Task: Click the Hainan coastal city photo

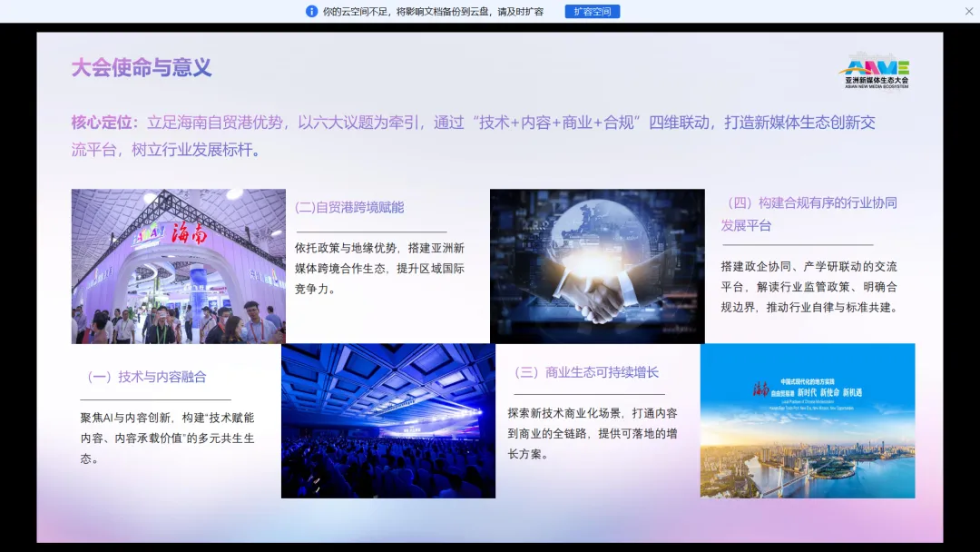Action: coord(808,420)
